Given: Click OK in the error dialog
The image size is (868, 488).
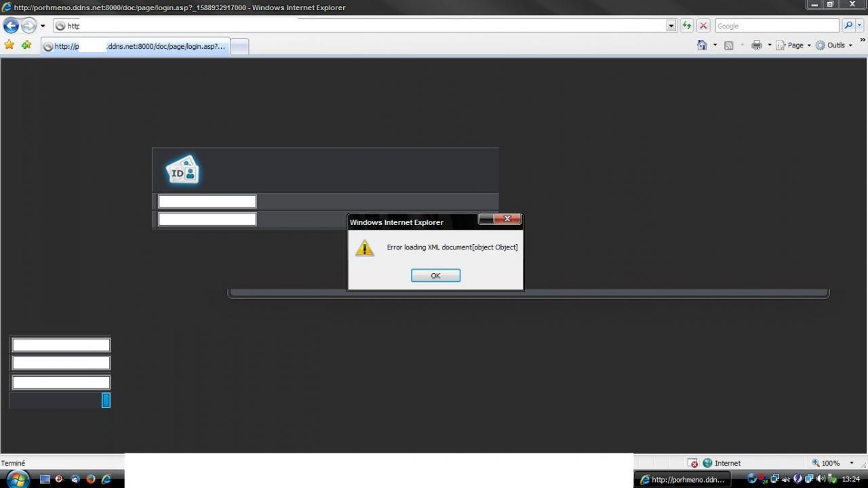Looking at the screenshot, I should click(435, 275).
